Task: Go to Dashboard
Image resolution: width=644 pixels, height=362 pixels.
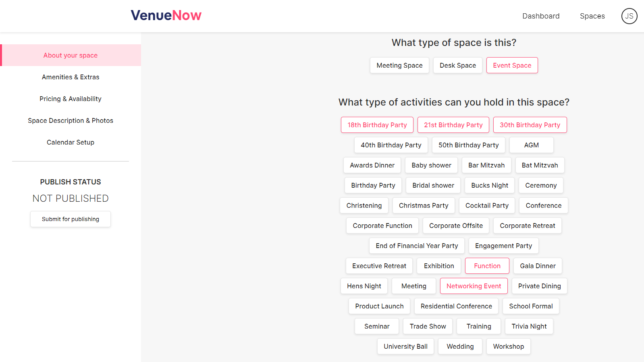Action: pos(541,16)
